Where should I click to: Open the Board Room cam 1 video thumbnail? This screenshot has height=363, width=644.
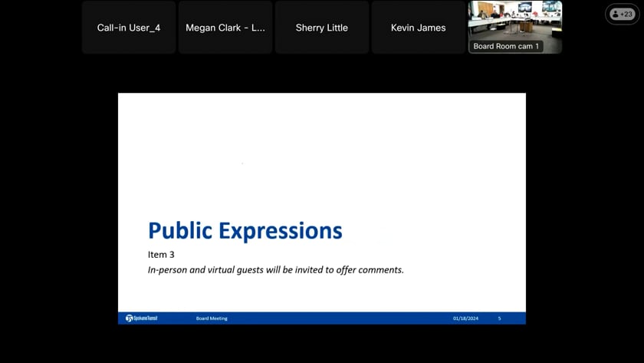point(515,27)
